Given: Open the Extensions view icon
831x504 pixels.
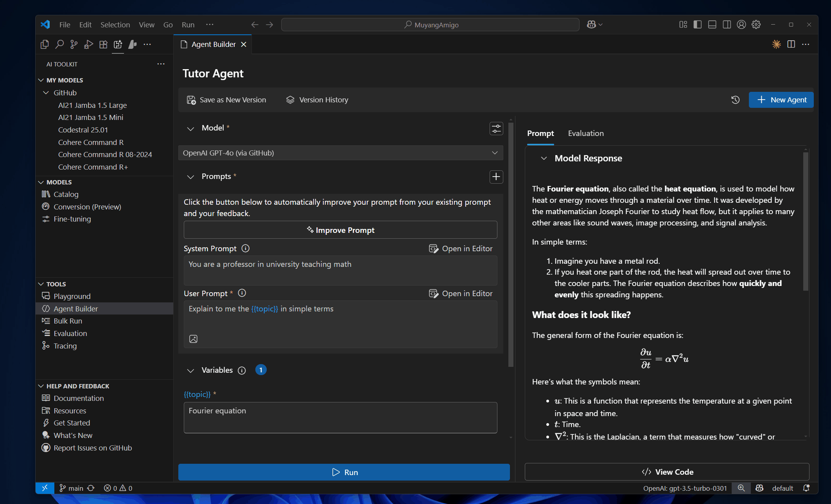Looking at the screenshot, I should (103, 45).
